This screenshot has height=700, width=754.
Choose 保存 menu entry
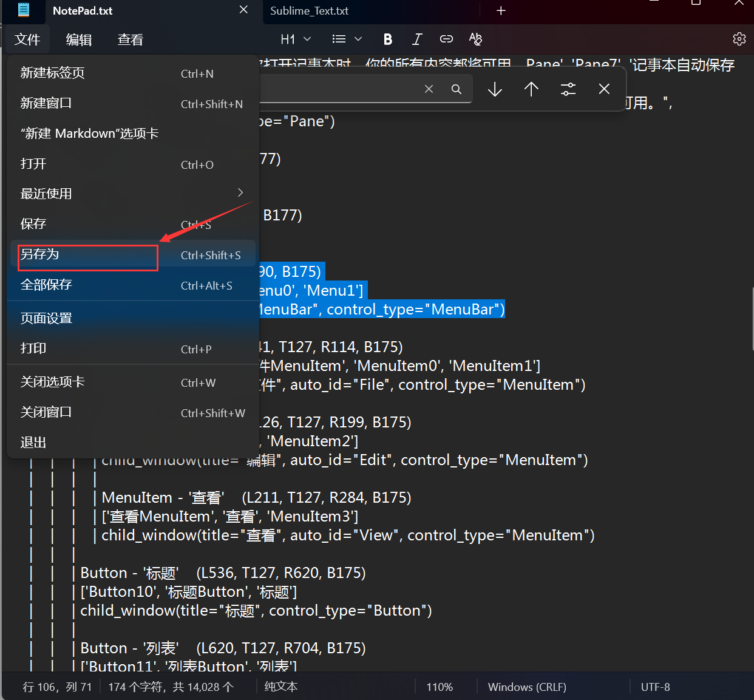(x=133, y=224)
